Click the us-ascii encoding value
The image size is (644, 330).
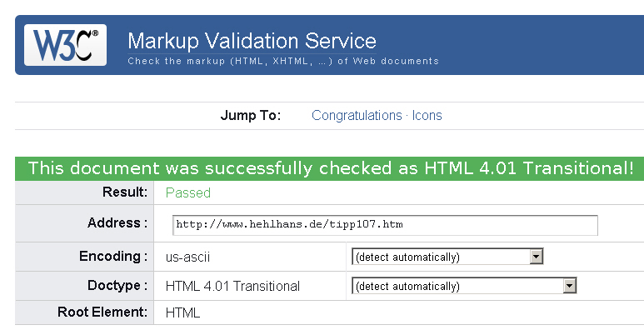[187, 257]
